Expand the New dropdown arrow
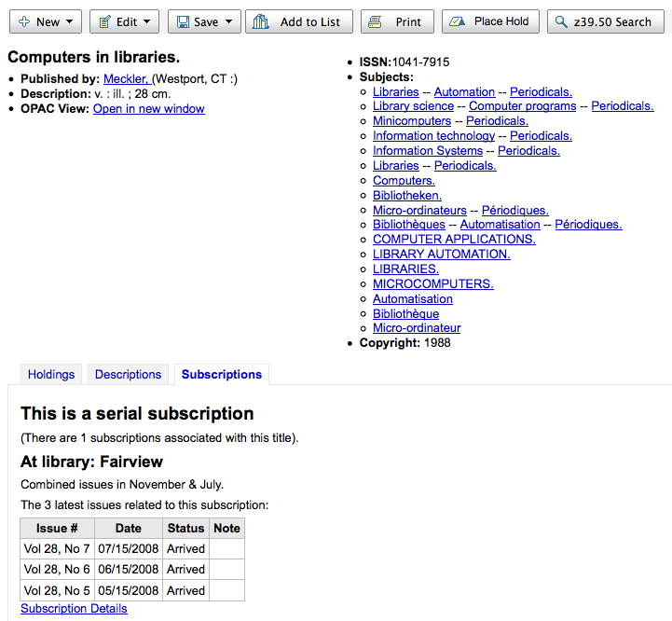672x621 pixels. pyautogui.click(x=69, y=21)
